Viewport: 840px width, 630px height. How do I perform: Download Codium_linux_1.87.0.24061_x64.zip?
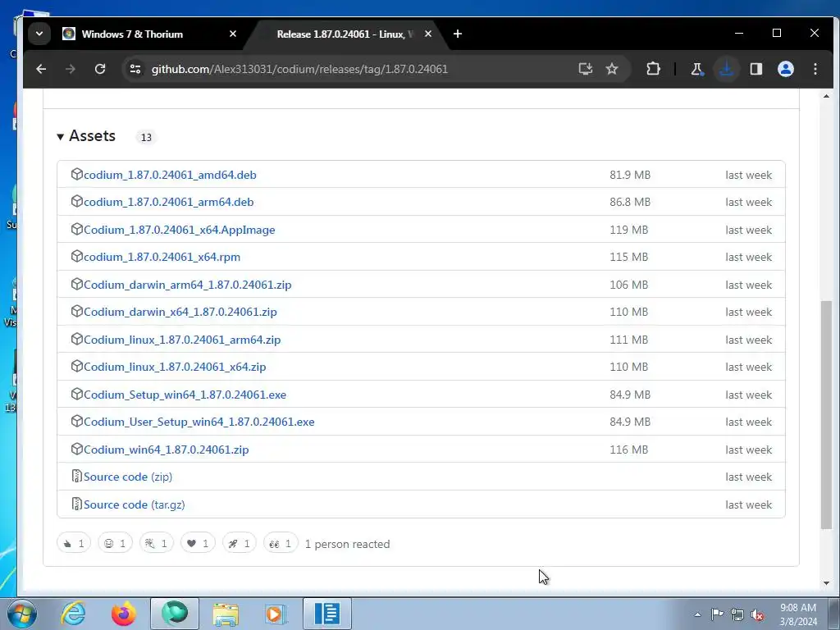(x=175, y=367)
